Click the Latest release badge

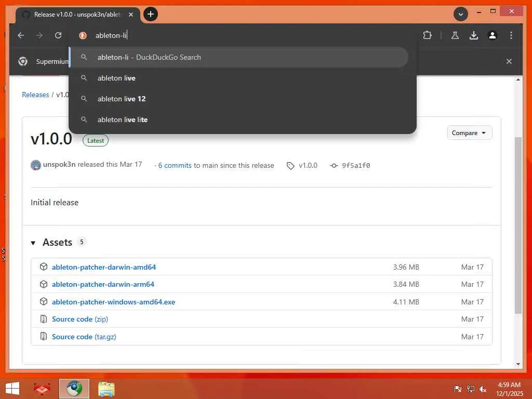[96, 140]
